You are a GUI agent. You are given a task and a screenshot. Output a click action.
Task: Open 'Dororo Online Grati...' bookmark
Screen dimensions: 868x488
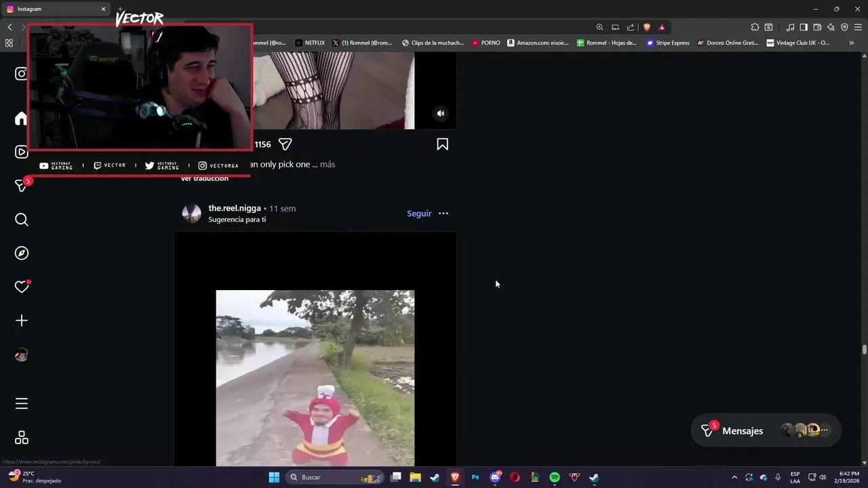(x=728, y=43)
